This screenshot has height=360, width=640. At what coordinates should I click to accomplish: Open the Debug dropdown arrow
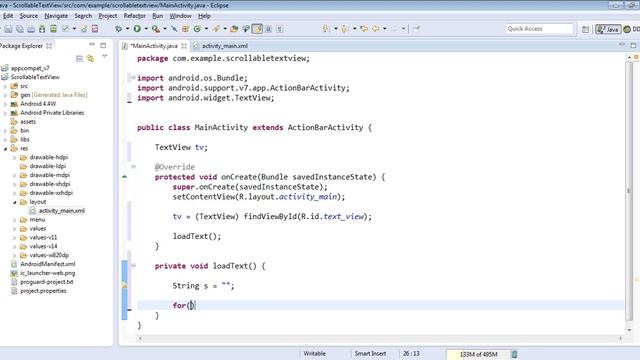pos(127,29)
